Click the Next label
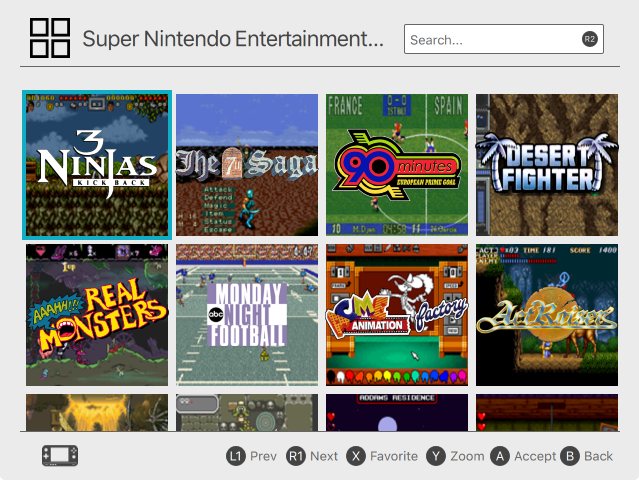Screen dimensions: 639x480 pyautogui.click(x=324, y=456)
